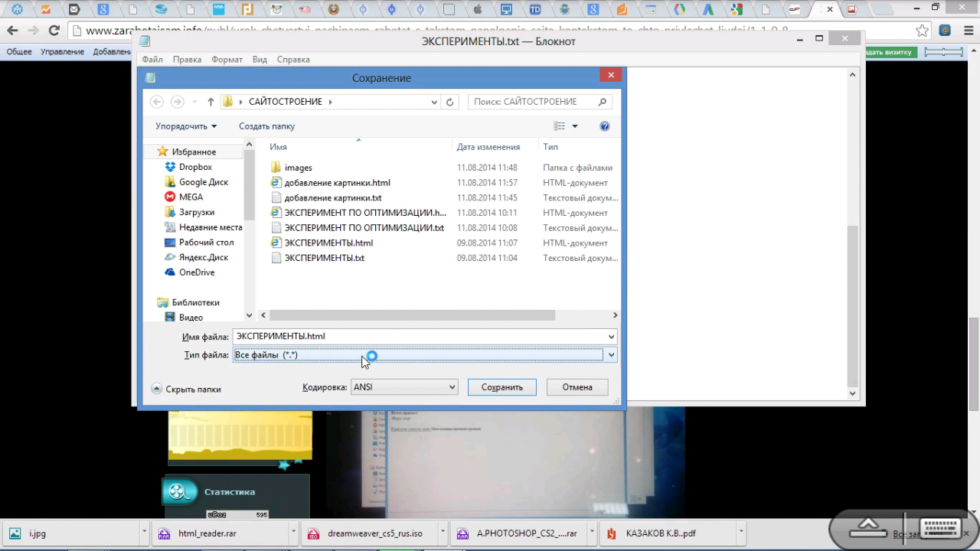Select ЭКСПЕРИМЕНТ ПО ОПТИМИЗАЦИИ.txt file
Viewport: 980px width, 551px height.
coord(358,228)
